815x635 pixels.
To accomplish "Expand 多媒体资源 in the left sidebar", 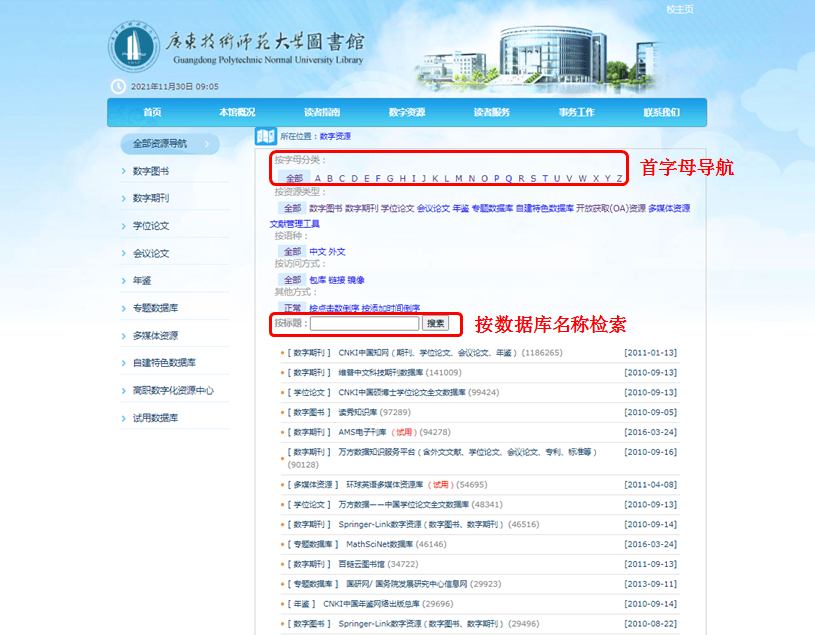I will (155, 336).
